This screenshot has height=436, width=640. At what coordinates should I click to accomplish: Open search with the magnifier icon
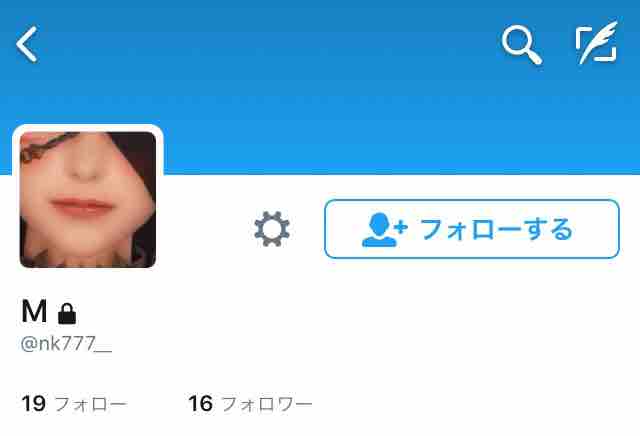(x=522, y=45)
